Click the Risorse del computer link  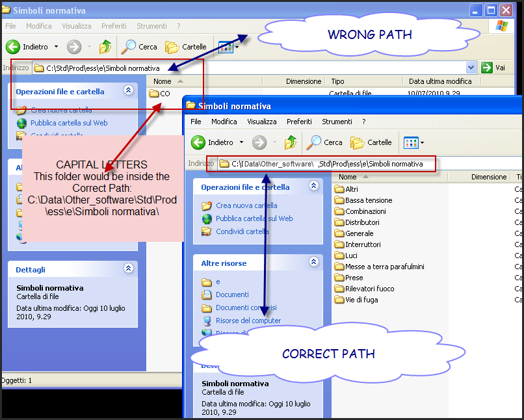(x=248, y=321)
